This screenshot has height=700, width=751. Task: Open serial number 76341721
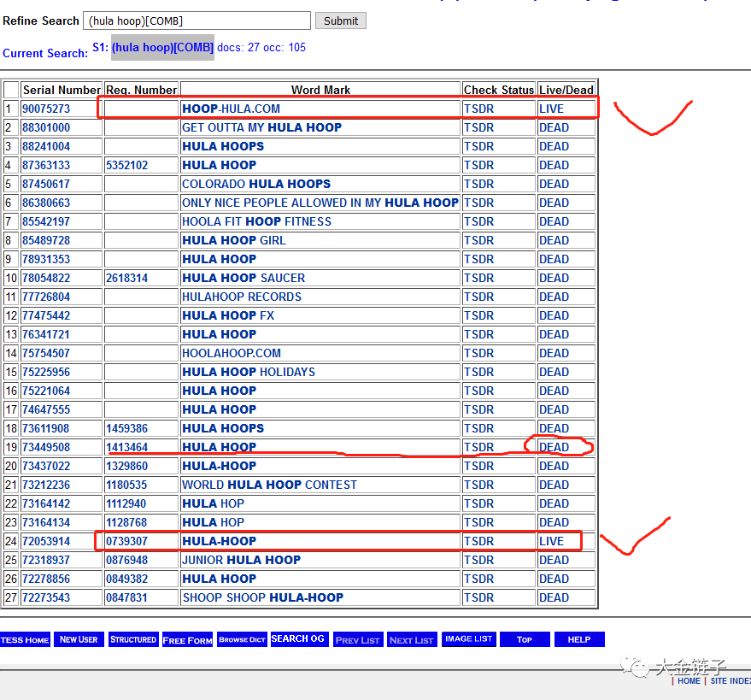[x=46, y=334]
